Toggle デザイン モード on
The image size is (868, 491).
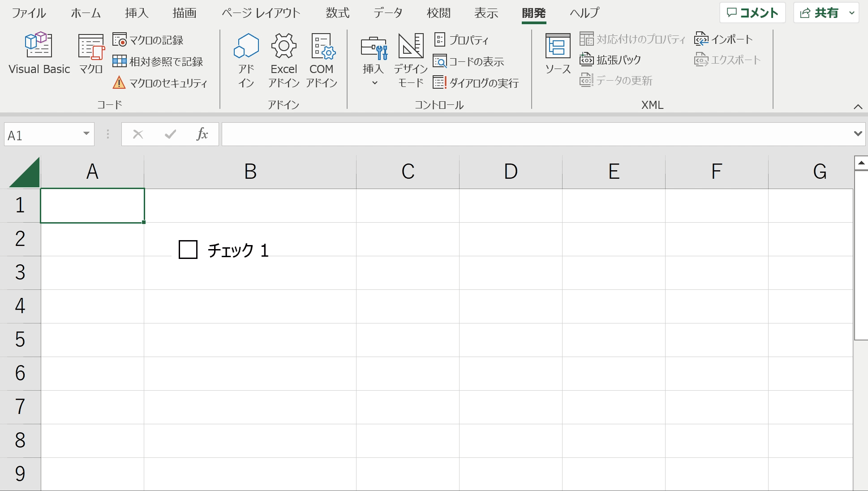pos(411,60)
